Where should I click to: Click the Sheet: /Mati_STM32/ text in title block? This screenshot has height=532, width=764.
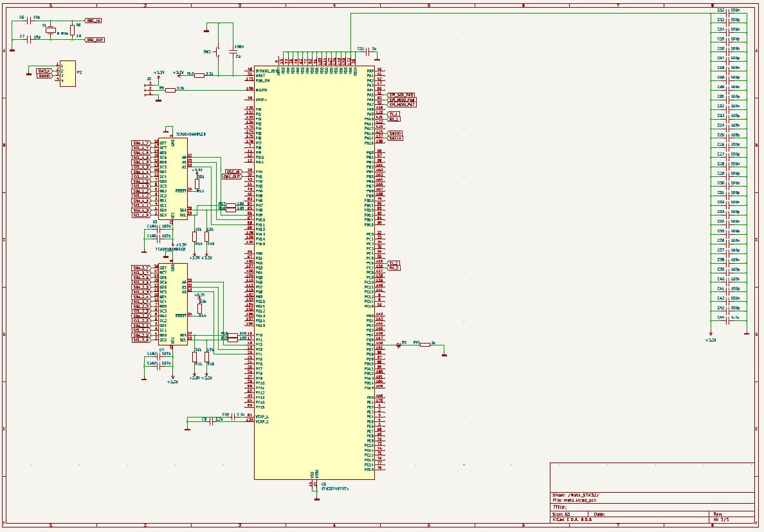pos(576,495)
